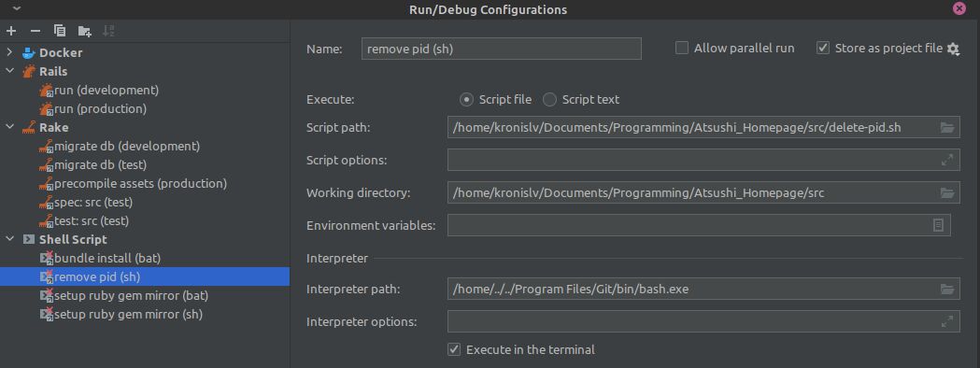Browse for the Working directory folder
Image resolution: width=980 pixels, height=368 pixels.
947,192
